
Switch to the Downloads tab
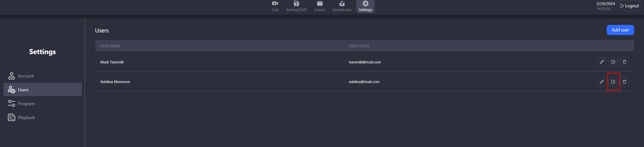tap(342, 6)
